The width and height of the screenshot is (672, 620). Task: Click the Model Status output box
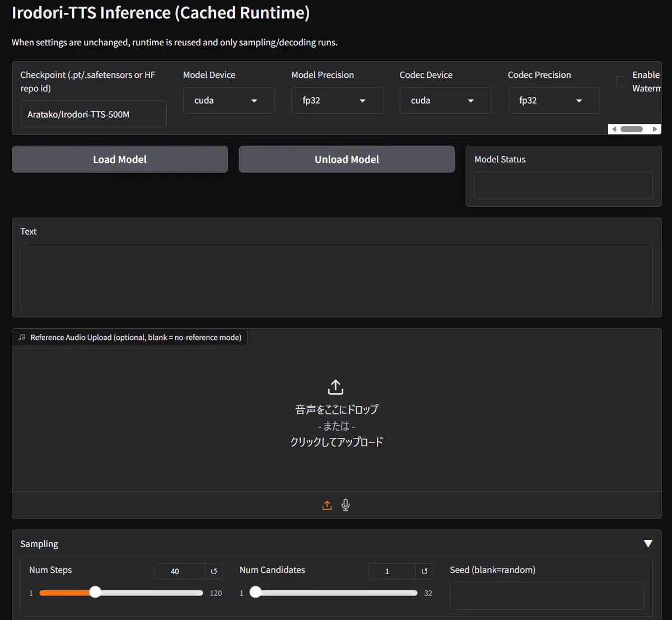click(563, 185)
